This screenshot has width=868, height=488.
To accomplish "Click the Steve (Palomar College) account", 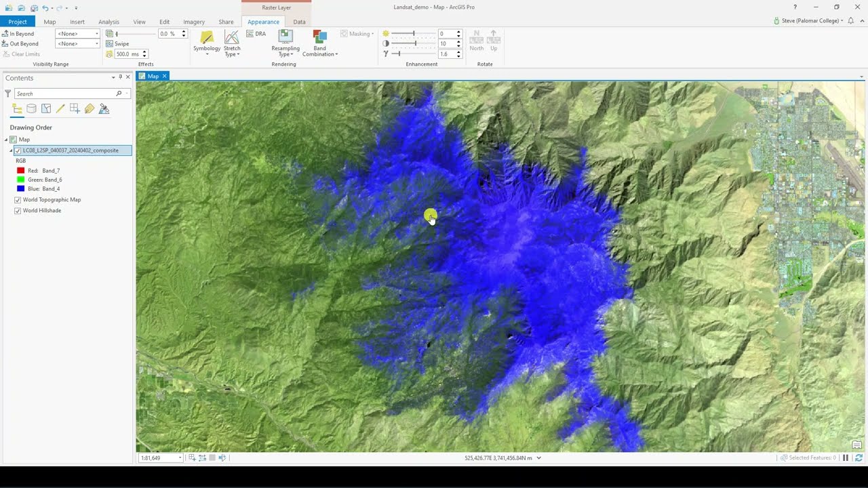I will 808,21.
